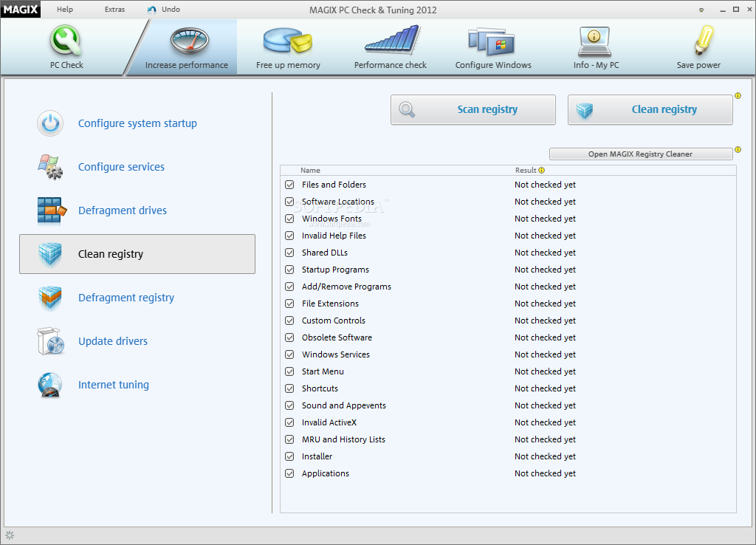Image resolution: width=756 pixels, height=545 pixels.
Task: Disable the Invalid ActiveX checkbox
Action: tap(289, 422)
